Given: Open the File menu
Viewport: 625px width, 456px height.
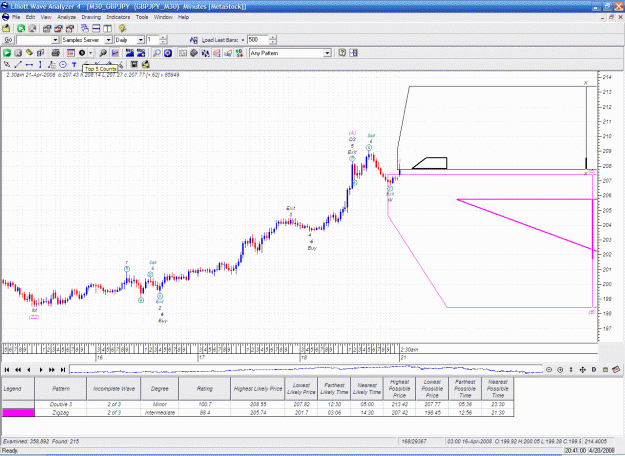Looking at the screenshot, I should [16, 17].
